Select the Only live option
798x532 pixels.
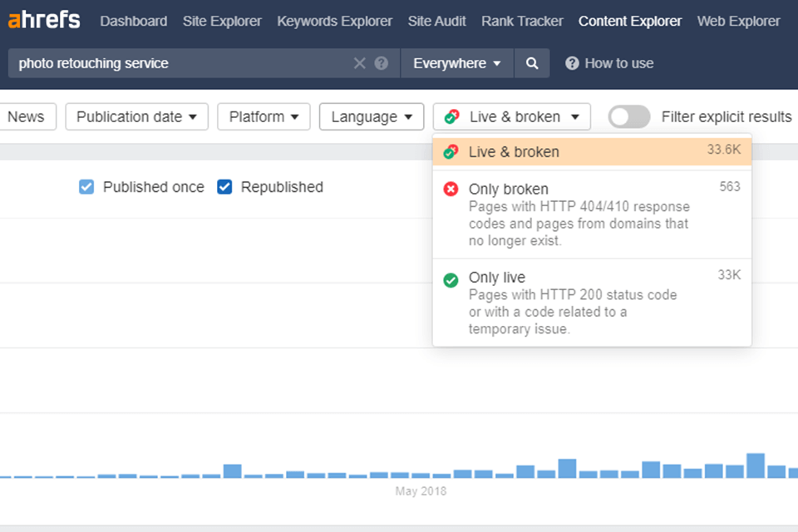(x=592, y=303)
